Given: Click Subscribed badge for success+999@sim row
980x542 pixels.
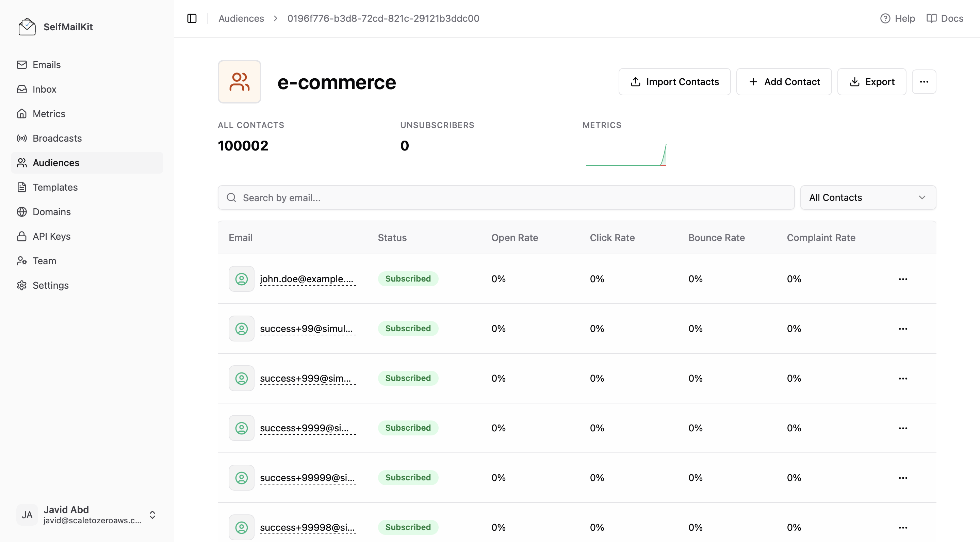Looking at the screenshot, I should (408, 378).
